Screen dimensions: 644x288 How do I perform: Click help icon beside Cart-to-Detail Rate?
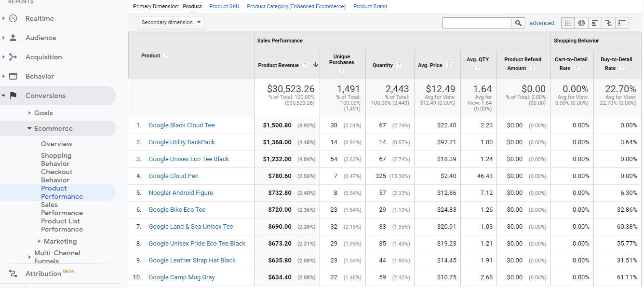click(577, 68)
